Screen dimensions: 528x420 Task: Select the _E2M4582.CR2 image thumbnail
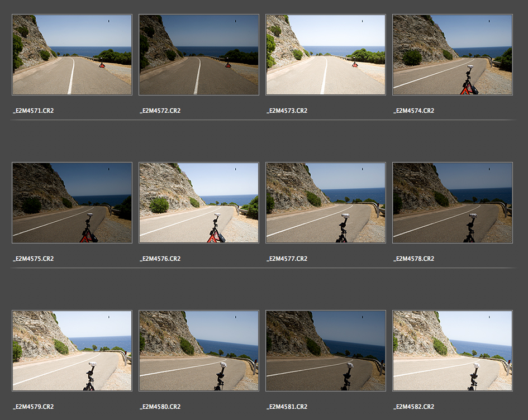click(453, 351)
